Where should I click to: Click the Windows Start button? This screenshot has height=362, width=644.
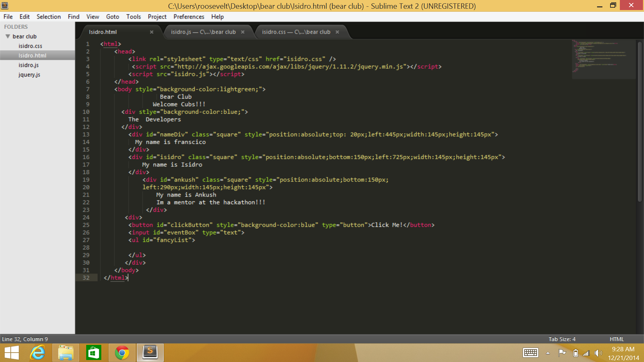point(12,353)
